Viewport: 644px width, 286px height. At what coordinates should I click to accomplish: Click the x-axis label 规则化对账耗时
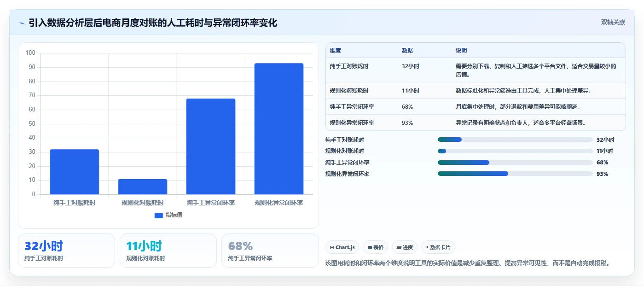point(143,203)
